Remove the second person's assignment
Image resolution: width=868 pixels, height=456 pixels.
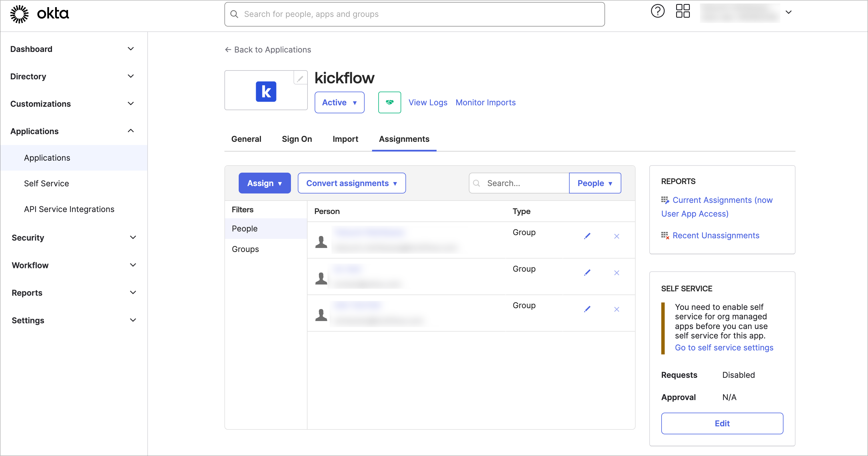point(617,273)
